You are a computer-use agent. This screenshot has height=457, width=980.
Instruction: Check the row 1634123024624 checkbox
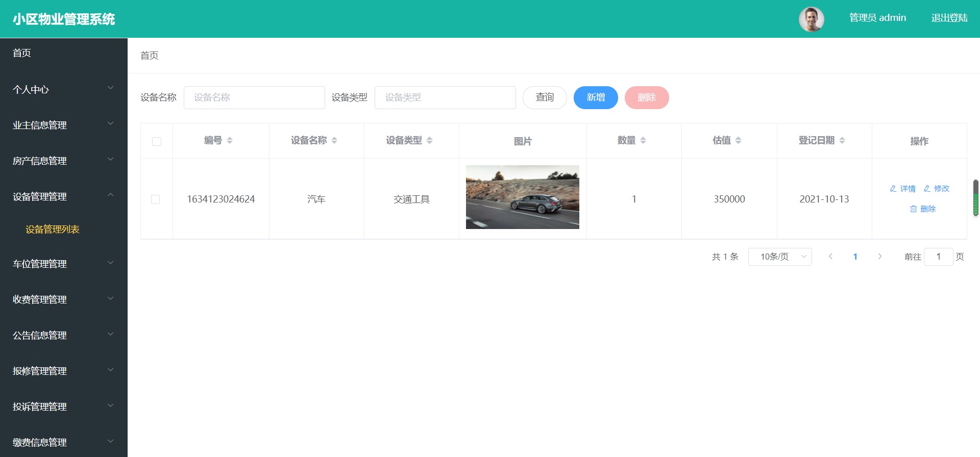pos(156,199)
